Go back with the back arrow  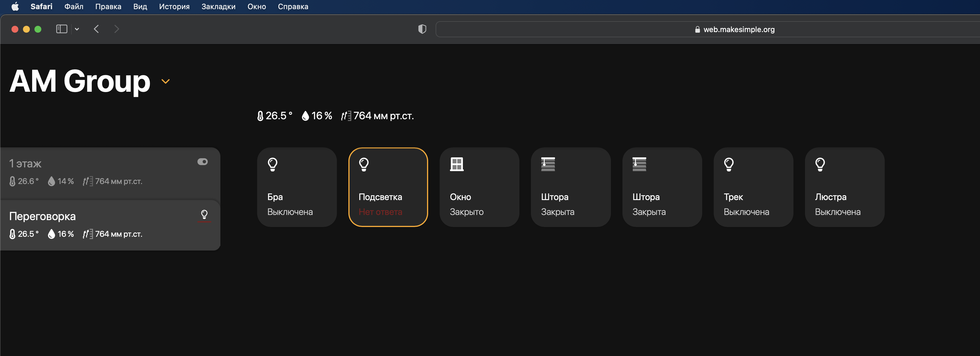click(96, 29)
